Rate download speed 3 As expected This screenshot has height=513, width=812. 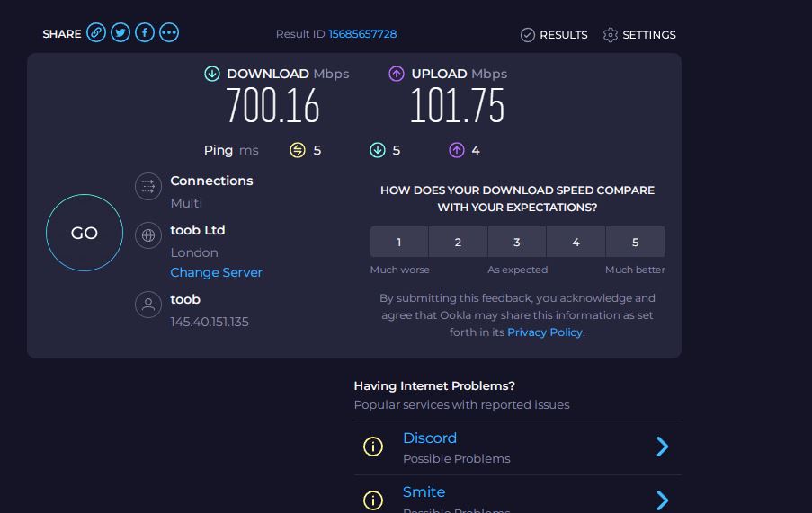[517, 242]
